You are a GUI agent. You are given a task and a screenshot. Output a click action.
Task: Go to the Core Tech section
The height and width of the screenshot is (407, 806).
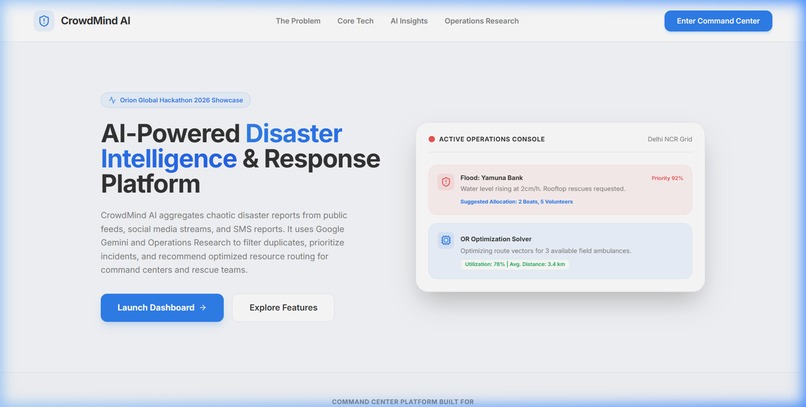(x=355, y=21)
